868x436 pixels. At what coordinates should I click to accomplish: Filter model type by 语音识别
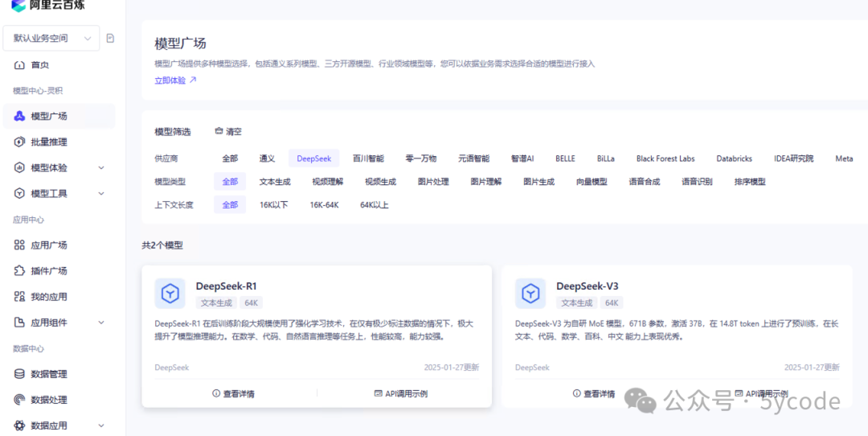tap(697, 182)
